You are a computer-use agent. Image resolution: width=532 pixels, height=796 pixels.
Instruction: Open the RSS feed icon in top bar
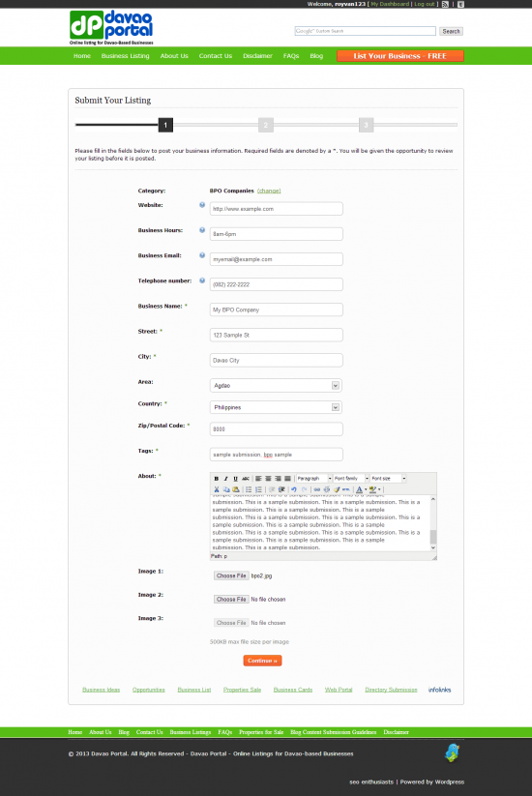[x=445, y=4]
